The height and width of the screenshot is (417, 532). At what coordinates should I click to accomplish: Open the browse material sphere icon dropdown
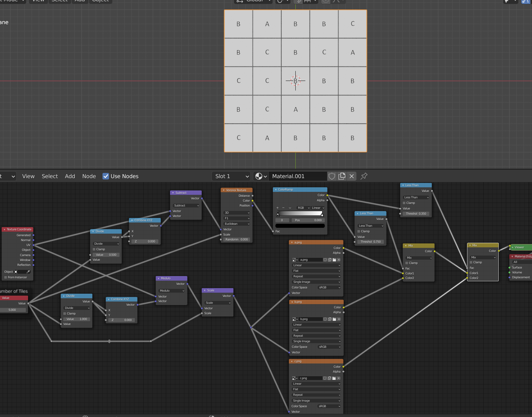click(x=261, y=176)
